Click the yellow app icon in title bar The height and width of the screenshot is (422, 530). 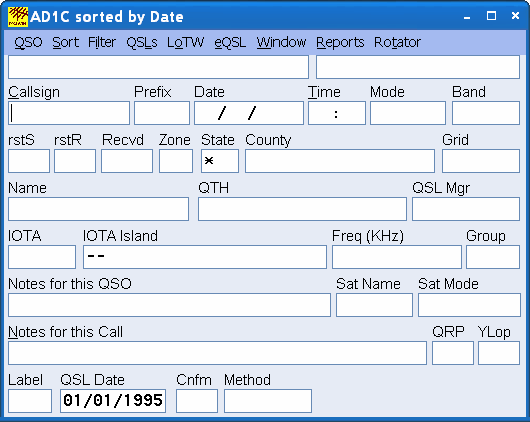click(18, 17)
